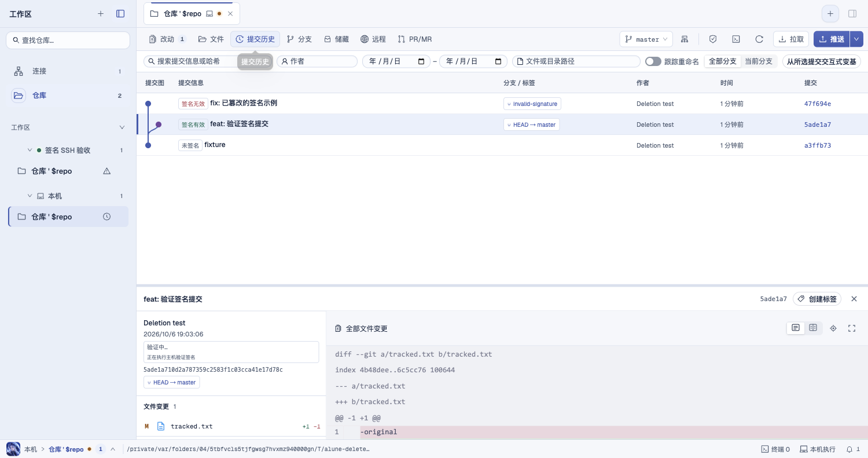Expand the diff view to fullscreen

[x=852, y=328]
